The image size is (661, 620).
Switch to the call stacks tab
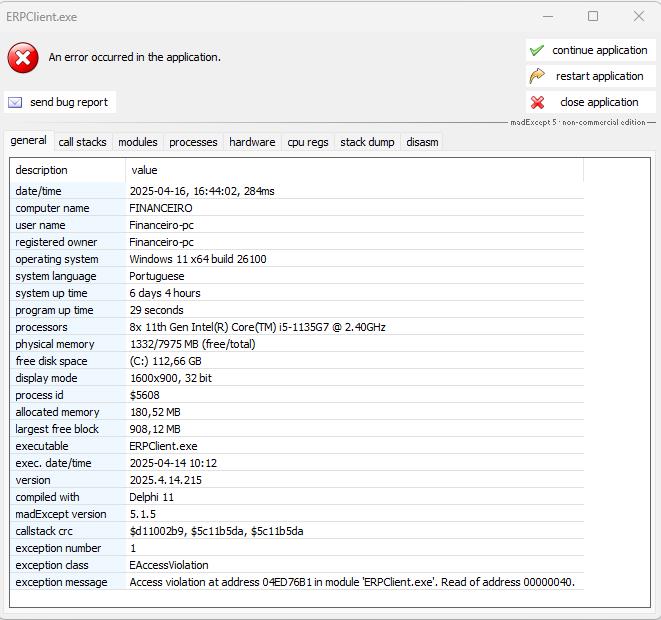(82, 142)
